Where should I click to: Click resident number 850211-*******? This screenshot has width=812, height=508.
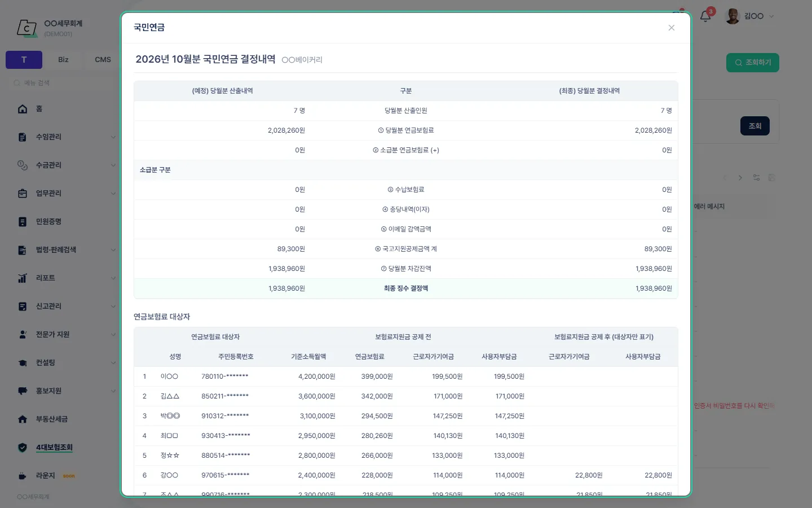[225, 396]
